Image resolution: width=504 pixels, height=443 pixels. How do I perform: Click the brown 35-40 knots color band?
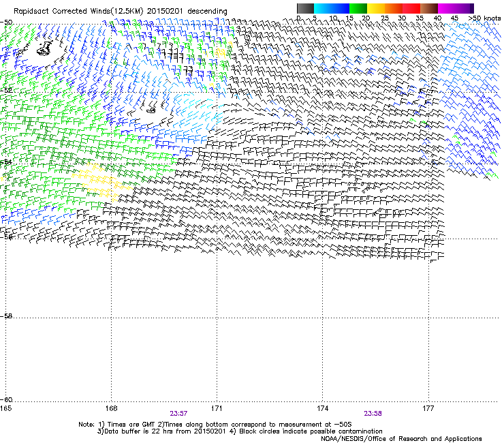(x=429, y=8)
